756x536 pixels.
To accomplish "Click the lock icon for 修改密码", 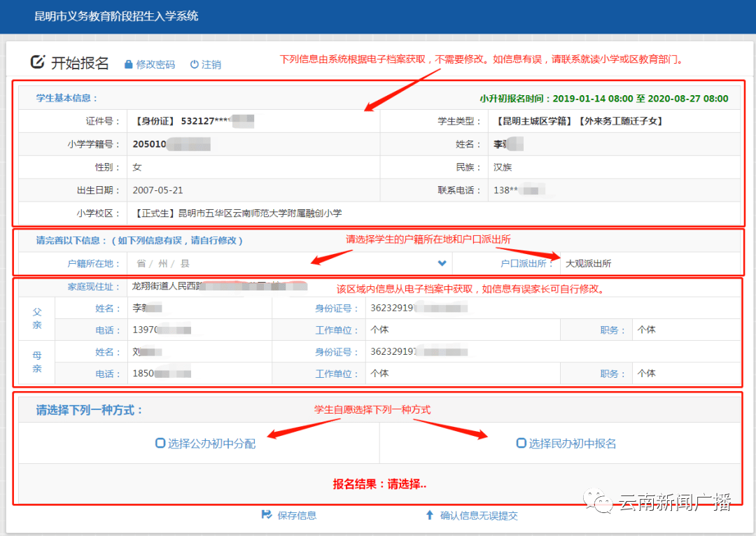I will click(128, 64).
